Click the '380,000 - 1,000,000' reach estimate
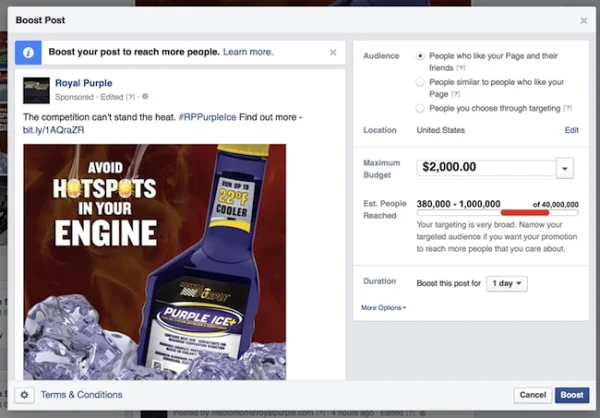Viewport: 600px width, 418px height. click(458, 204)
